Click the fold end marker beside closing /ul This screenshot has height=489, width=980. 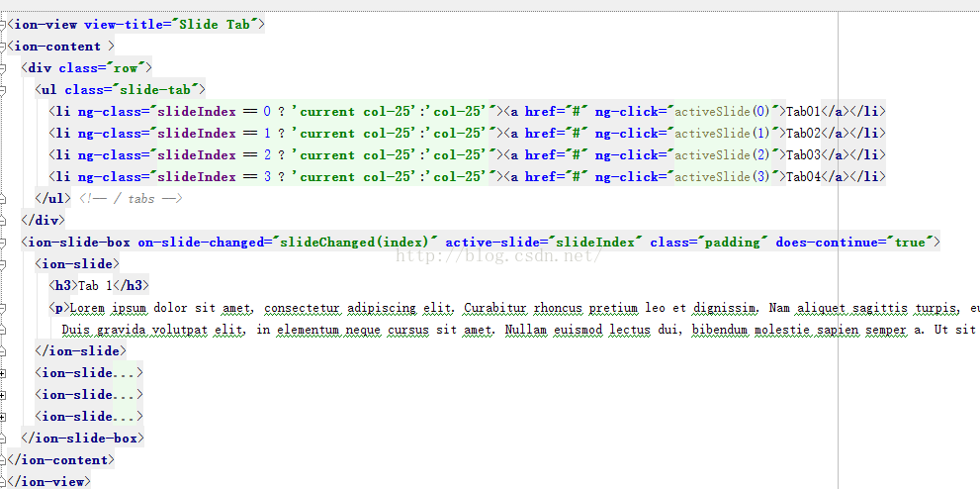tap(3, 199)
